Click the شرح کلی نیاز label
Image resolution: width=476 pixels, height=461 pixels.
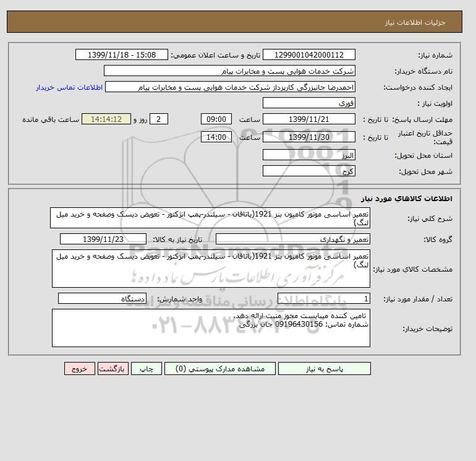(430, 218)
